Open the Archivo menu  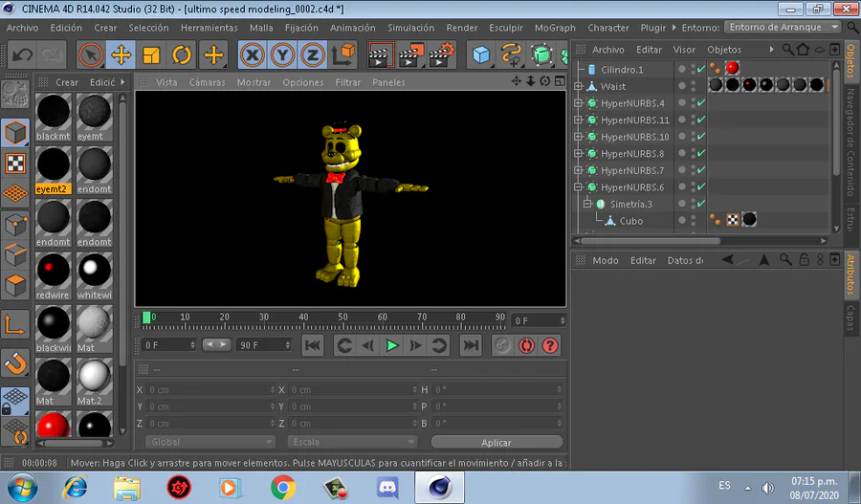click(23, 28)
